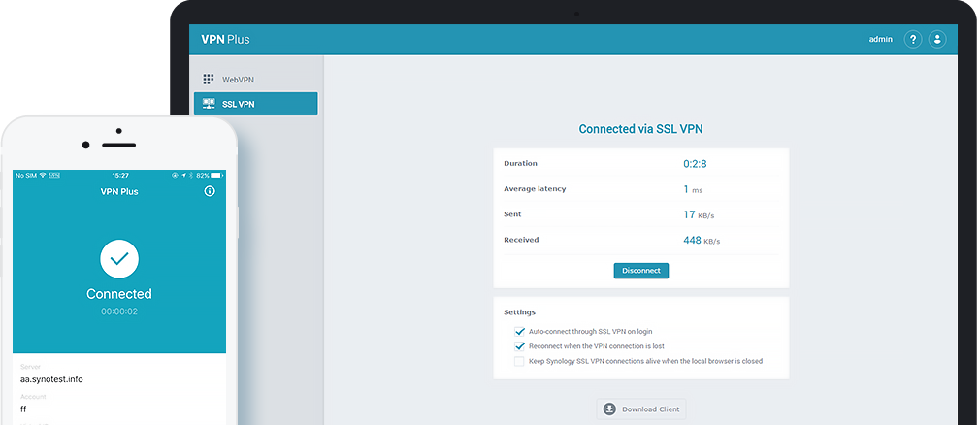Screen dimensions: 980x425
Task: Click the Average latency value 1 ms
Action: (693, 189)
